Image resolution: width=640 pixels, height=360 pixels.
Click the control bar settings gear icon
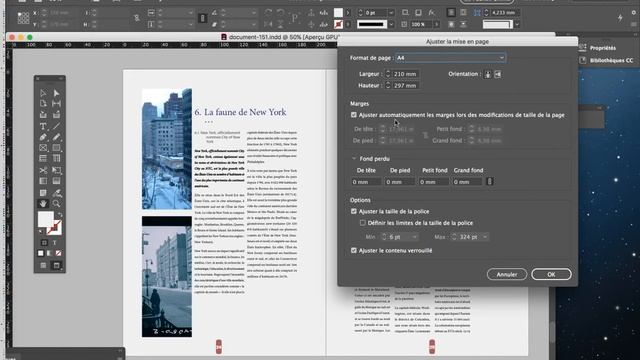coord(633,13)
